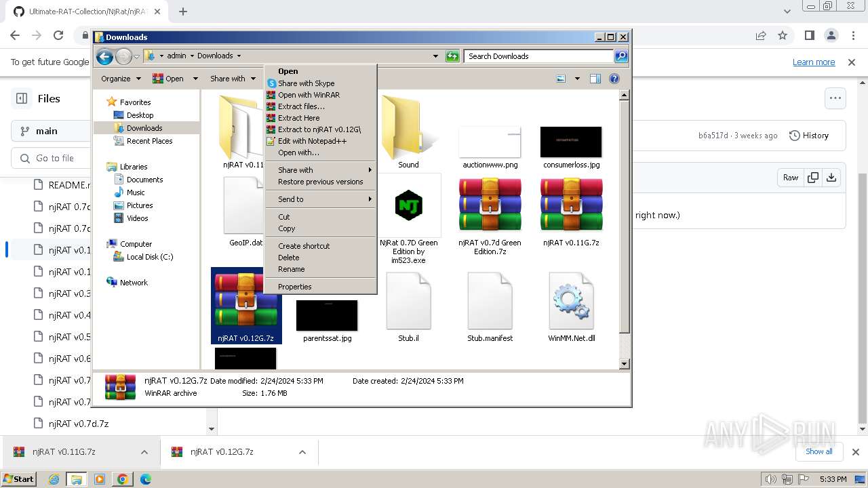Click the Raw button on GitHub

click(791, 178)
